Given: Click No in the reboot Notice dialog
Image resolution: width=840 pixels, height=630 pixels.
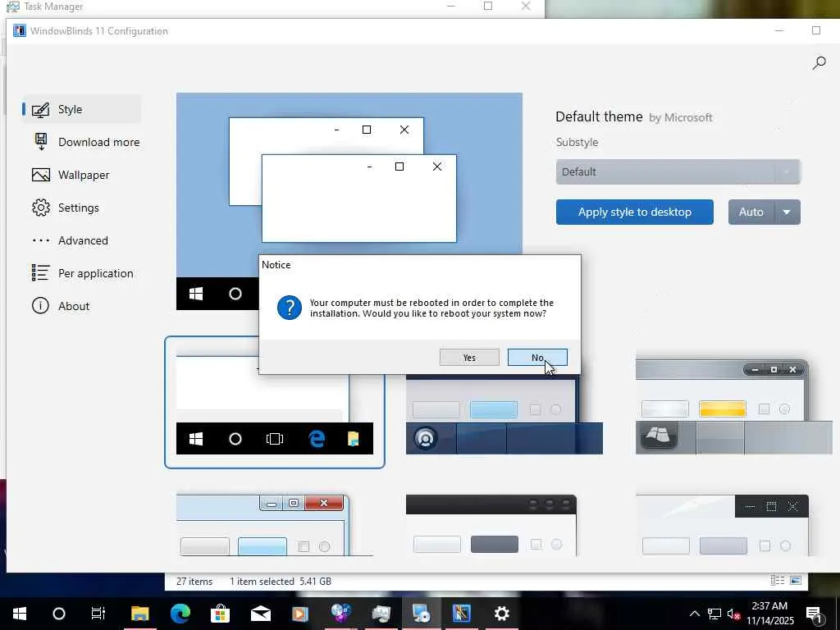Looking at the screenshot, I should coord(537,358).
